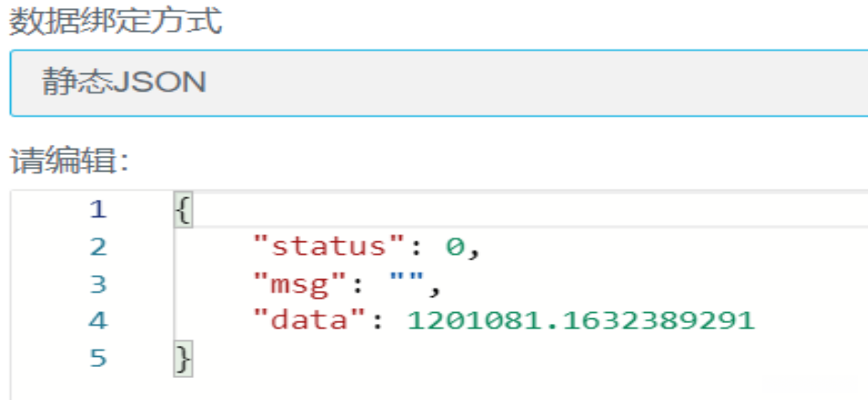Viewport: 868px width, 400px height.
Task: Select line number 5 in the gutter
Action: 98,358
